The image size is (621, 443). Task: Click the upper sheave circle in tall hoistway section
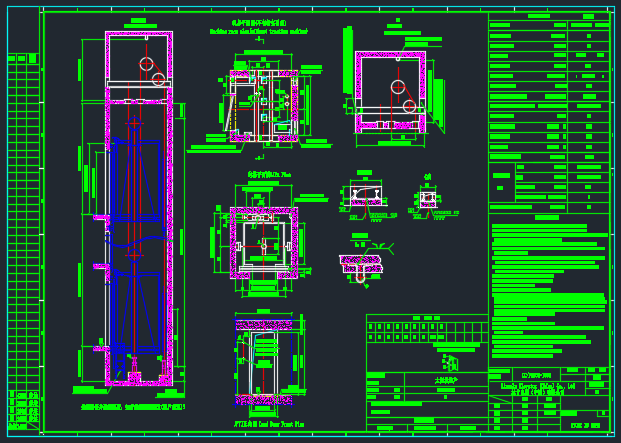click(146, 63)
